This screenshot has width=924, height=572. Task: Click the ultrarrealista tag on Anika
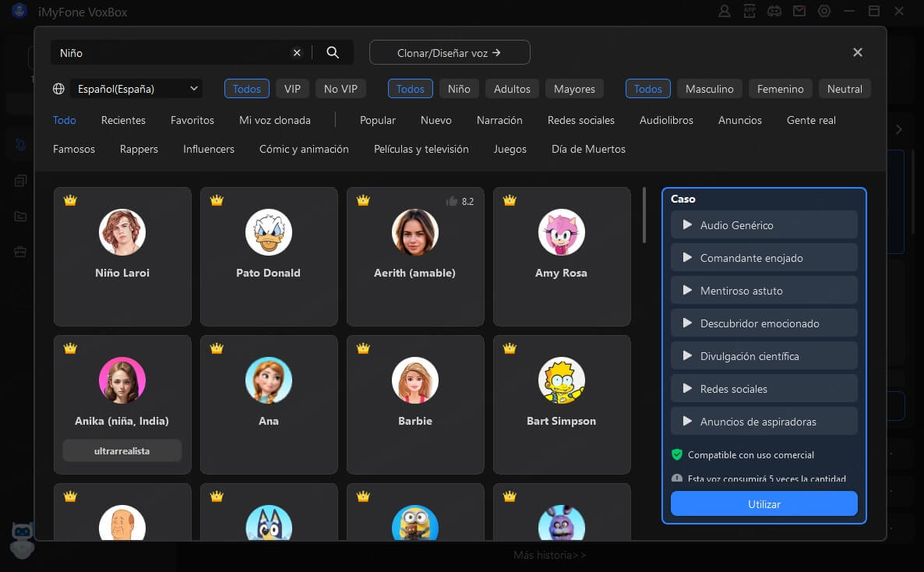(122, 450)
